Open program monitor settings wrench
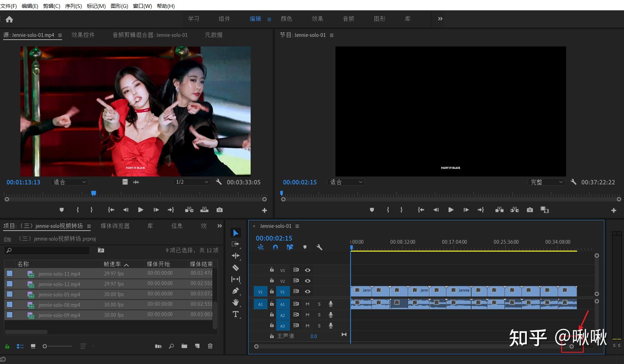Viewport: 624px width, 364px height. 573,182
